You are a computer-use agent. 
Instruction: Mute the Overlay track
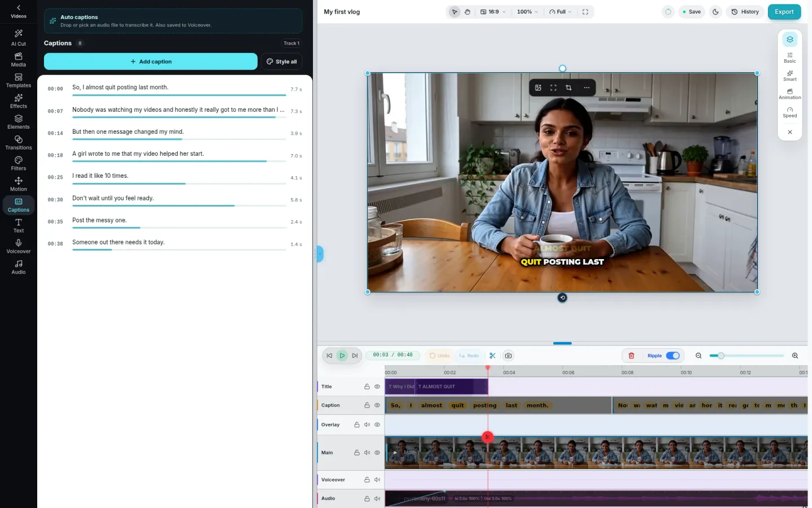point(367,424)
